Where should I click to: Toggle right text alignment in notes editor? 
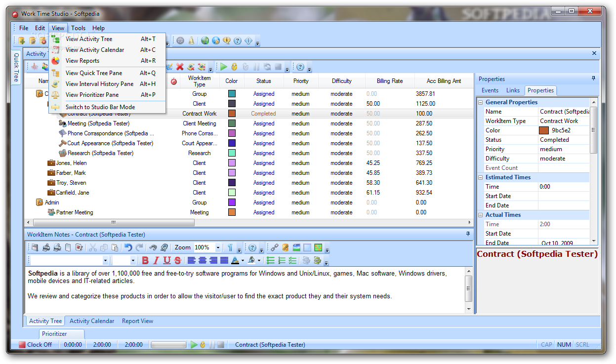[213, 260]
